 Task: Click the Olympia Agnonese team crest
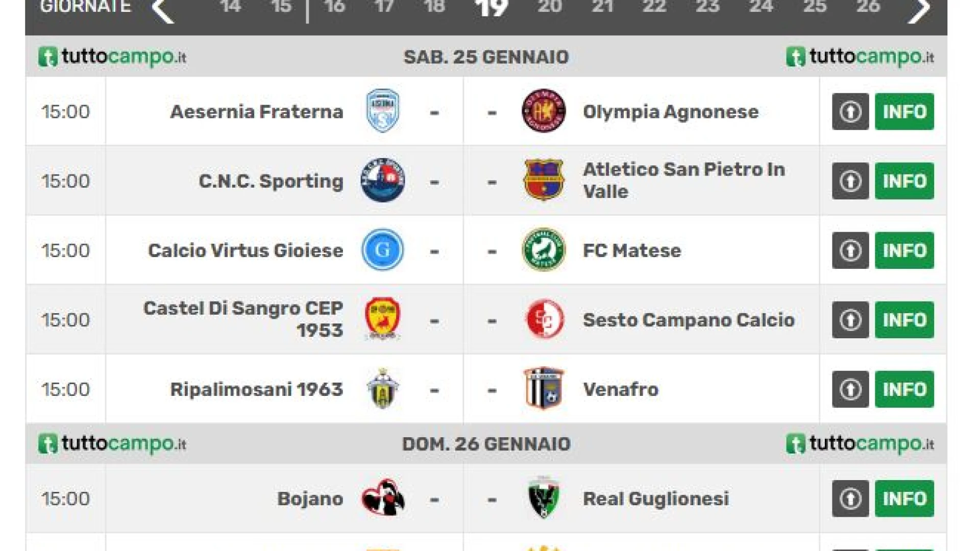pyautogui.click(x=544, y=111)
